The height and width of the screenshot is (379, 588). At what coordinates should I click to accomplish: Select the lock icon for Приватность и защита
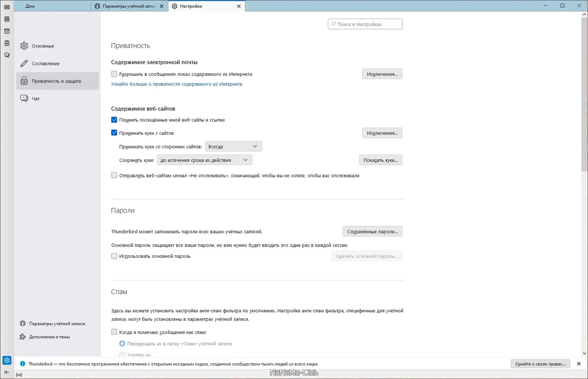tap(24, 81)
